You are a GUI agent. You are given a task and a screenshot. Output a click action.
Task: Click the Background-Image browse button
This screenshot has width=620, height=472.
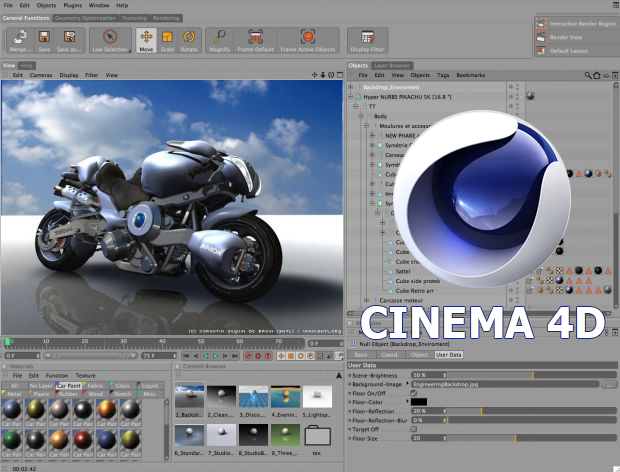pos(609,384)
